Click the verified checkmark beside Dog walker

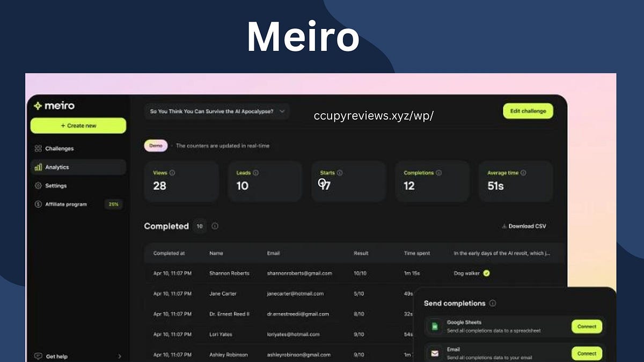pos(486,273)
